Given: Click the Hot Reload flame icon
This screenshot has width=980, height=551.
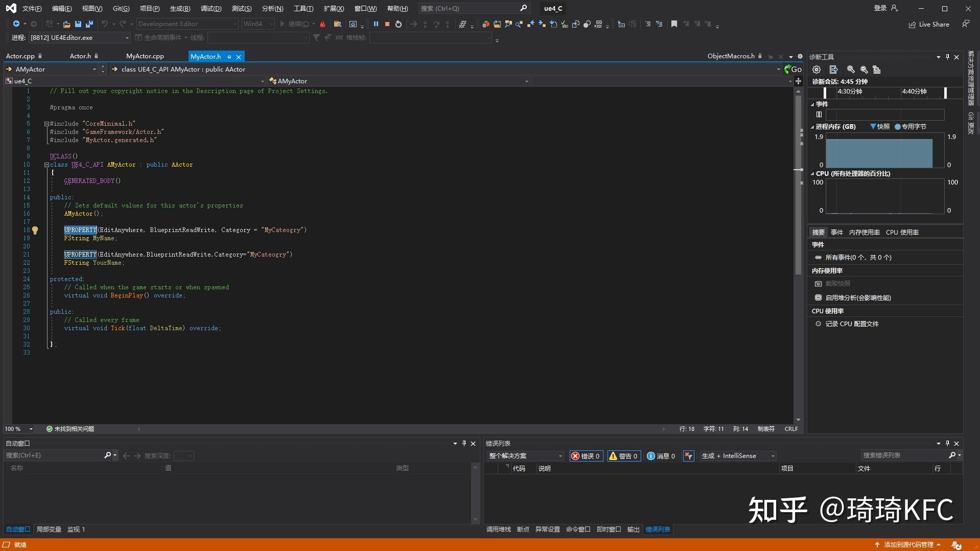Looking at the screenshot, I should click(322, 24).
